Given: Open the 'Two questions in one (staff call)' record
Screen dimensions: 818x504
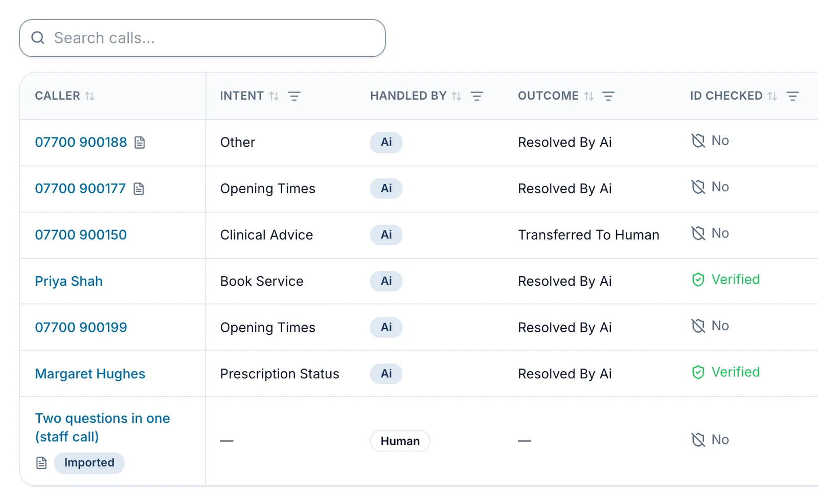Looking at the screenshot, I should point(102,427).
